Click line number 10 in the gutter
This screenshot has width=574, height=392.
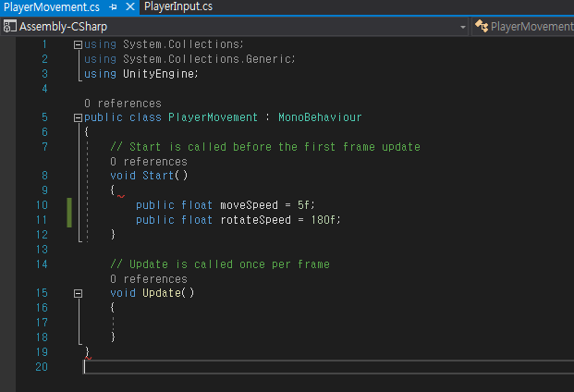pos(42,205)
